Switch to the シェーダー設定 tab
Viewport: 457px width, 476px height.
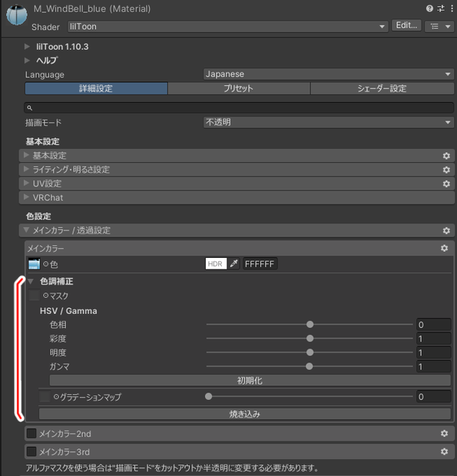[382, 88]
